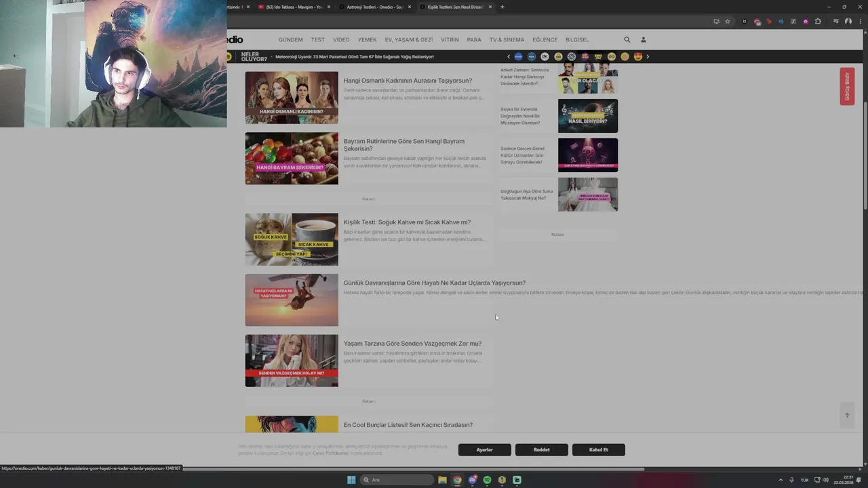Open the TV & SİNEMA menu
868x488 pixels.
coord(507,40)
